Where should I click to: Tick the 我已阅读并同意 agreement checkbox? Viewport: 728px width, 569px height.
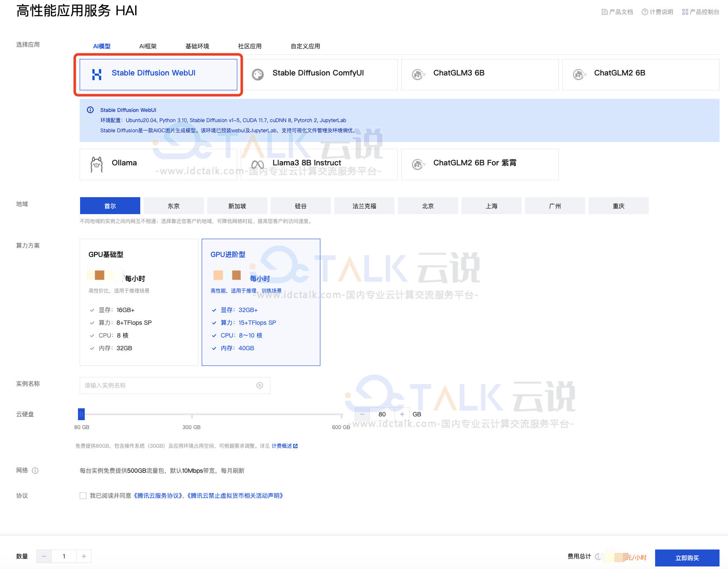[x=83, y=496]
